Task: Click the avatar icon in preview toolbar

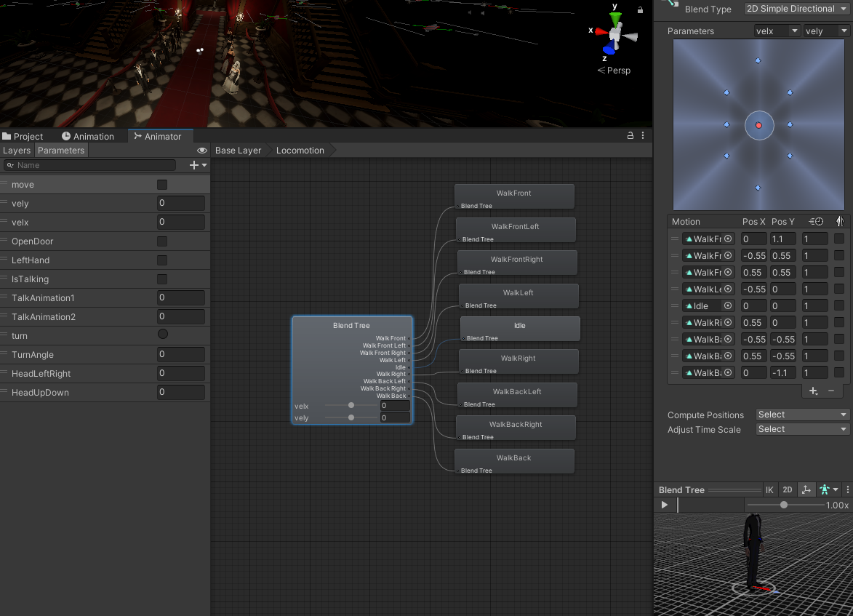Action: coord(824,489)
